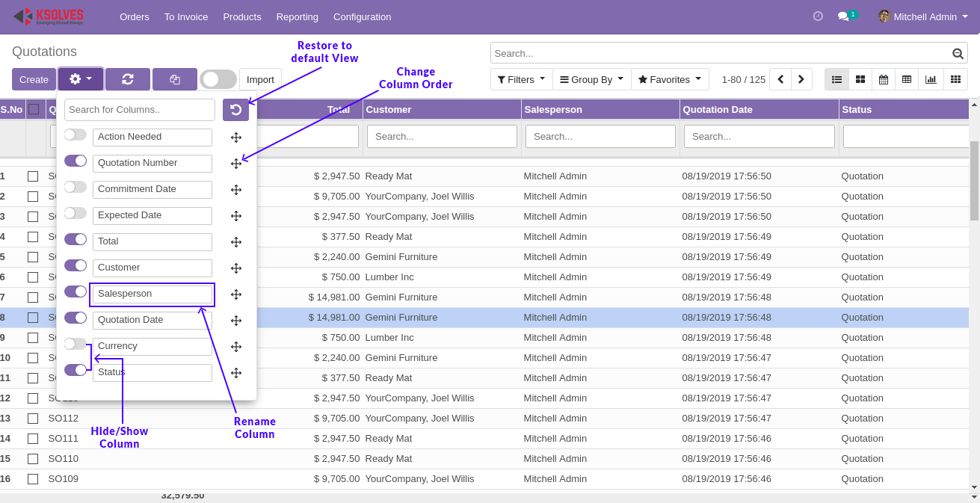
Task: Click the Create button
Action: tap(34, 79)
